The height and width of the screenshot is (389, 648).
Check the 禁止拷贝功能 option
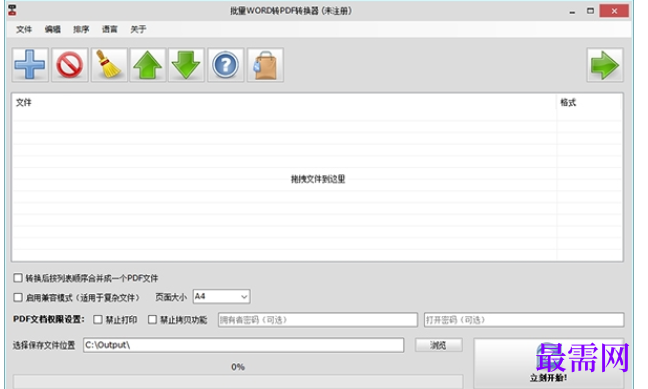coord(152,320)
